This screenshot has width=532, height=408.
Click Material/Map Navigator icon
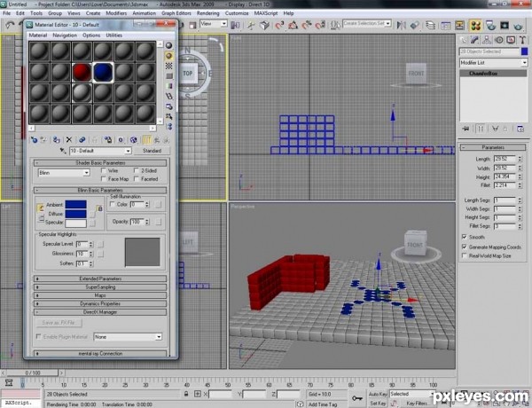pos(169,127)
